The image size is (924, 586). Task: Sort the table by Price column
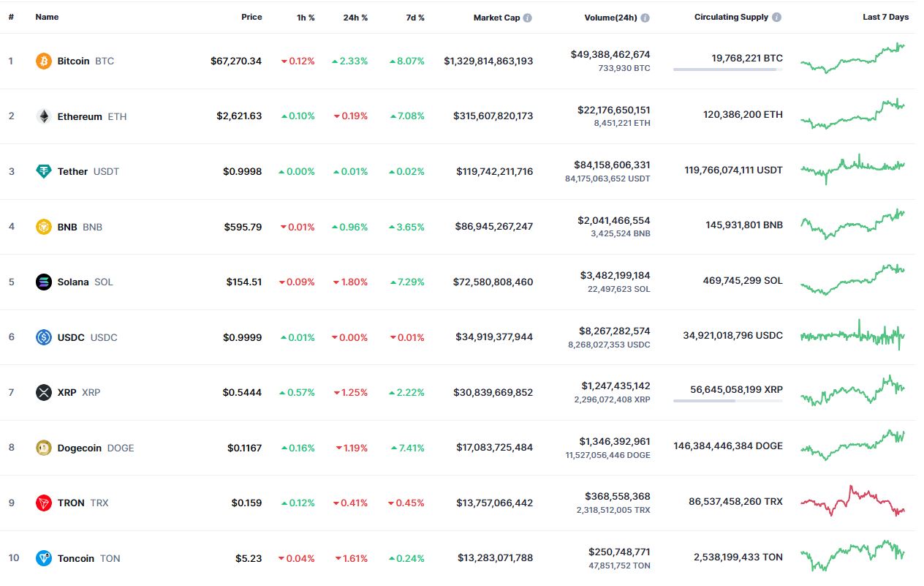point(251,17)
